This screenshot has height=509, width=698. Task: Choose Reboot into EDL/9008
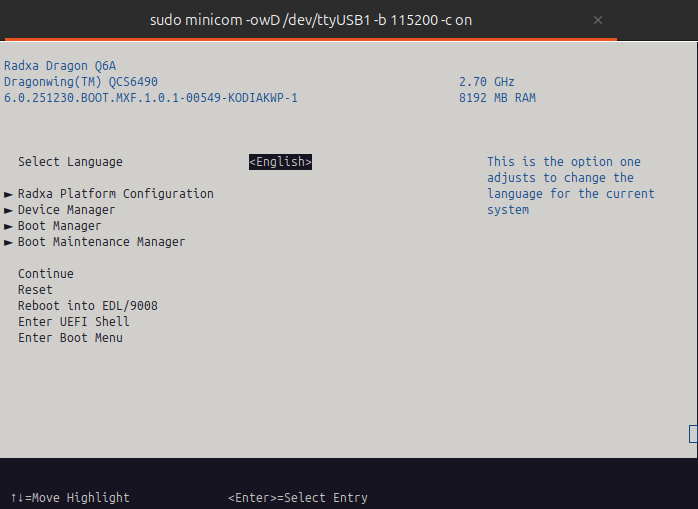tap(87, 306)
